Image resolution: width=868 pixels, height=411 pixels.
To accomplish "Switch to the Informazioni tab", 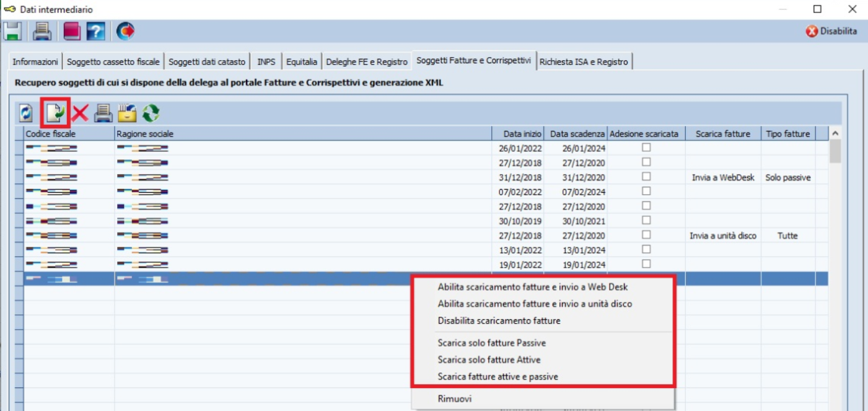I will tap(35, 61).
